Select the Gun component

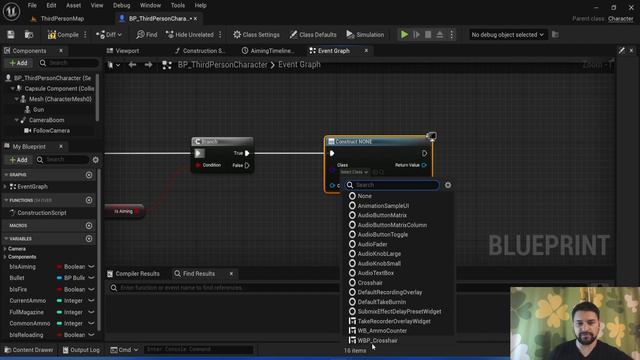coord(38,109)
